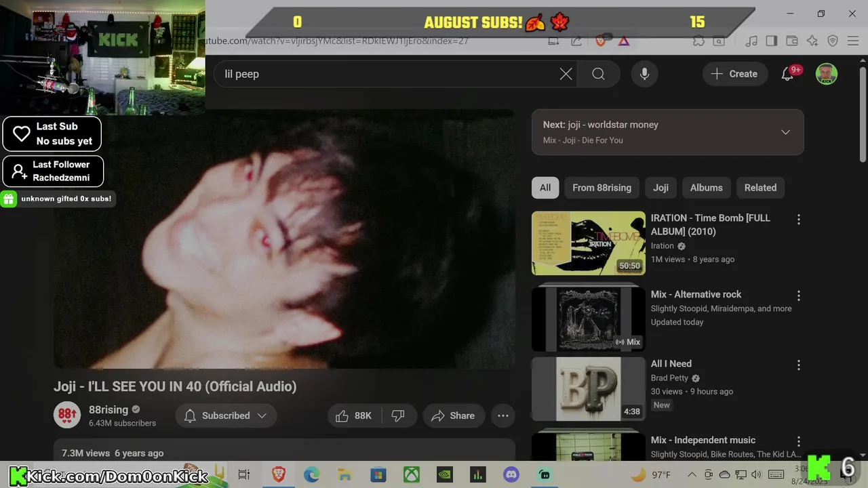The width and height of the screenshot is (868, 488).
Task: Select the All filter chip
Action: point(545,188)
